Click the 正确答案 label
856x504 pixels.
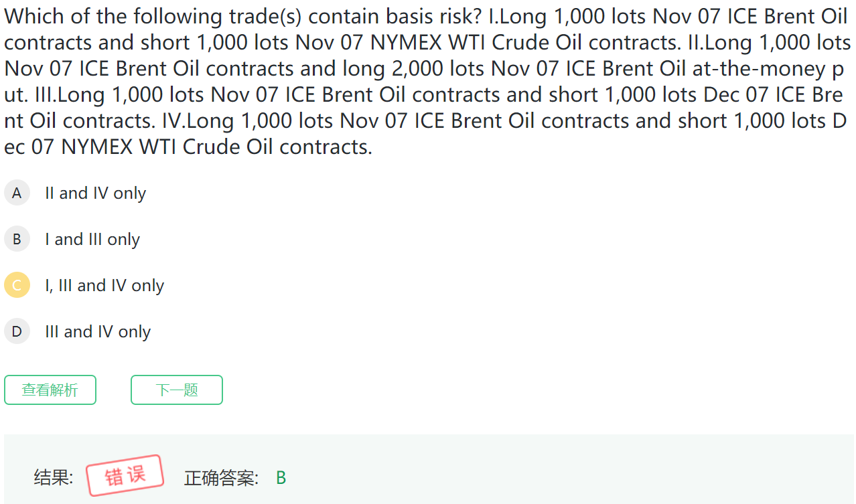[221, 478]
